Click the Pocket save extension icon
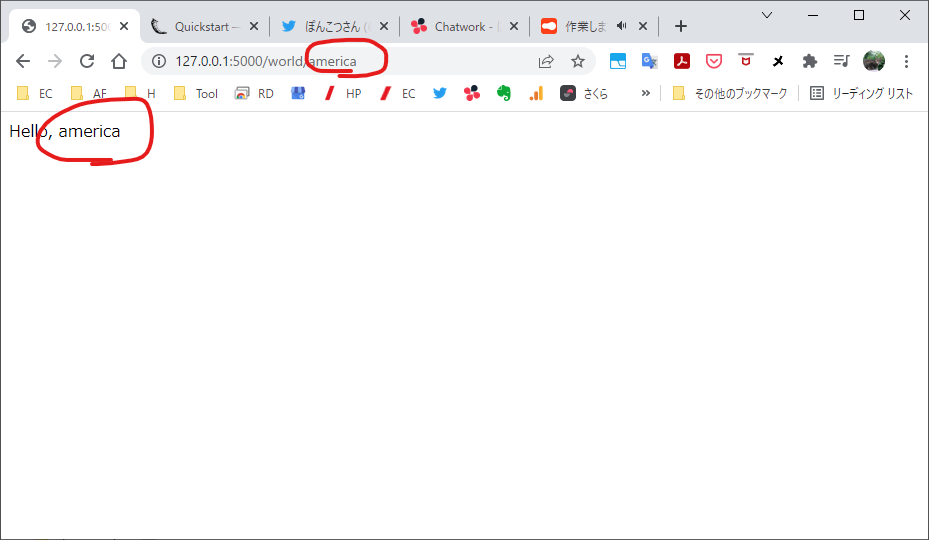Viewport: 929px width, 540px height. pyautogui.click(x=714, y=61)
